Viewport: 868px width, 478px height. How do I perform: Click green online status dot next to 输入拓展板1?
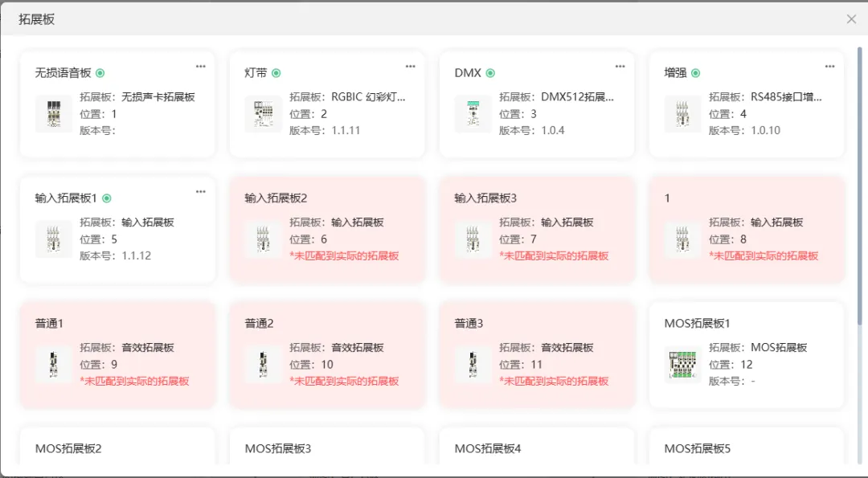(107, 198)
